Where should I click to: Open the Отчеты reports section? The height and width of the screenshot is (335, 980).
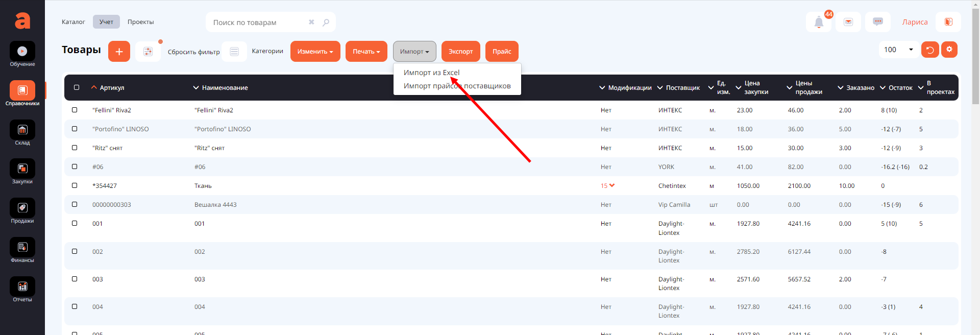(22, 287)
